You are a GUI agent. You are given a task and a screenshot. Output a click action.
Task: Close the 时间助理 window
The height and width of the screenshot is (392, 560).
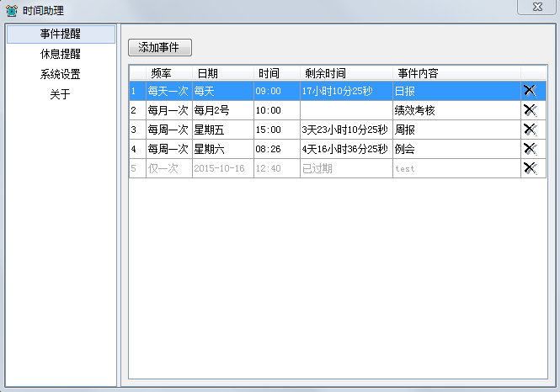[537, 7]
